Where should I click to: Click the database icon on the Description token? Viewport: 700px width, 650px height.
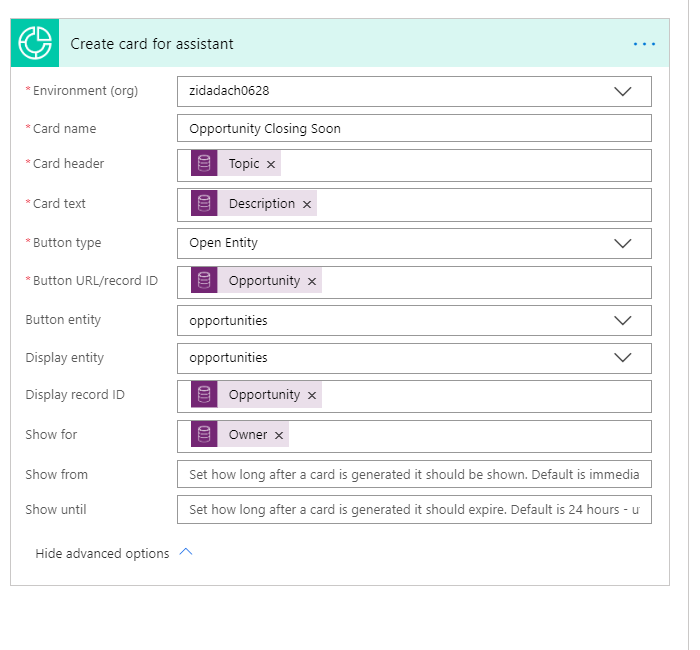click(x=204, y=204)
